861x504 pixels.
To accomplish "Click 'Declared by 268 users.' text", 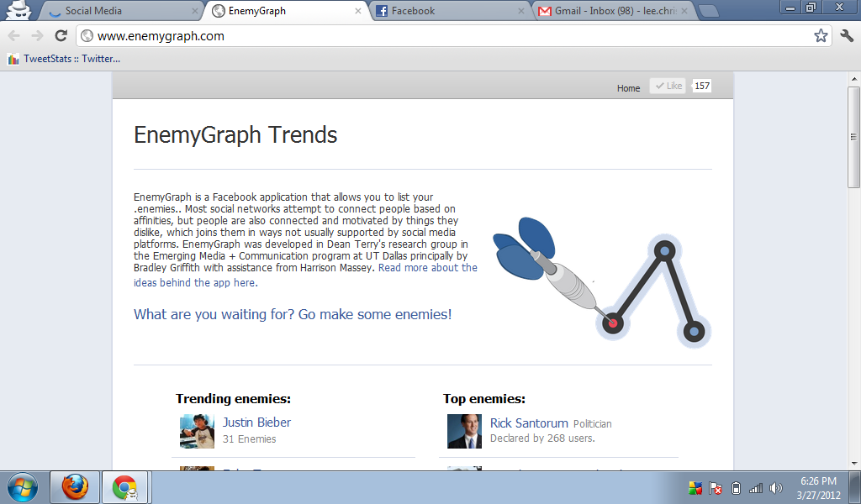I will pyautogui.click(x=542, y=438).
